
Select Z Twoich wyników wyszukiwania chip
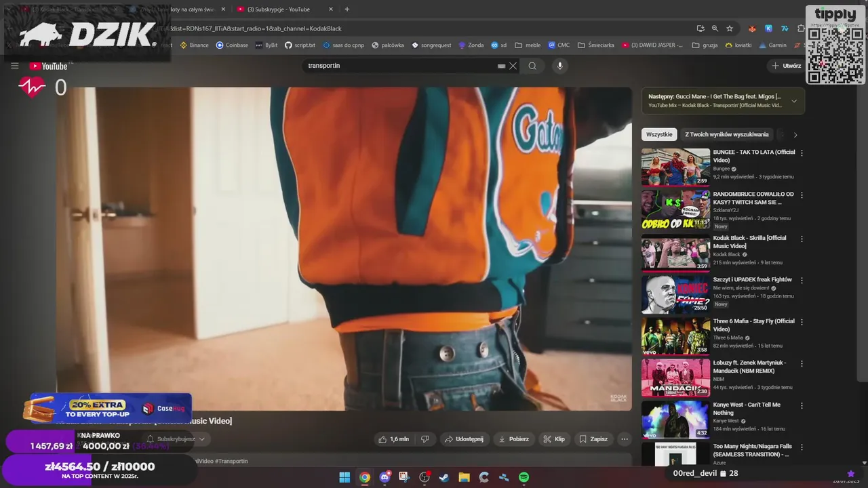pyautogui.click(x=727, y=134)
